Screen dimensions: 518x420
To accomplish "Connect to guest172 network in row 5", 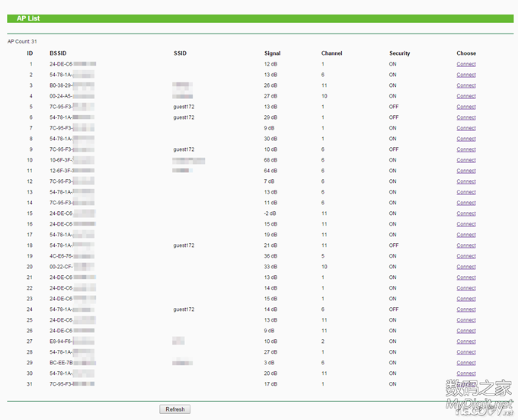I will [x=466, y=107].
